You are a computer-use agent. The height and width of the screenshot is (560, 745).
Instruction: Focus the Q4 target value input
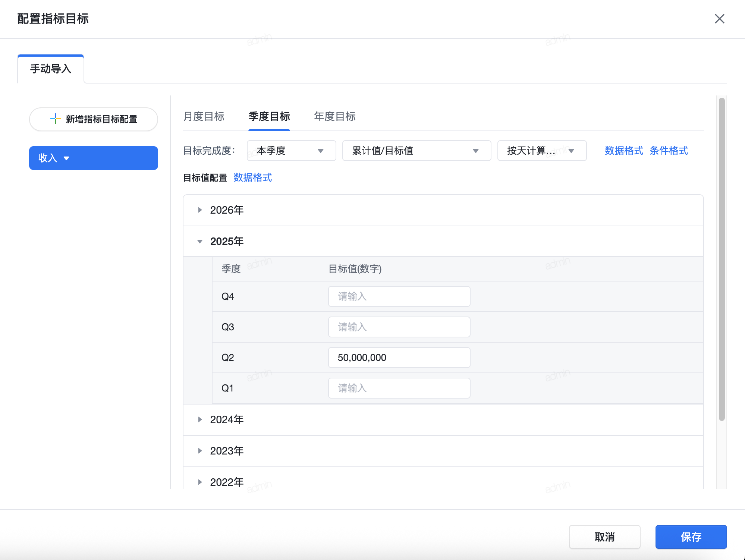(x=399, y=296)
